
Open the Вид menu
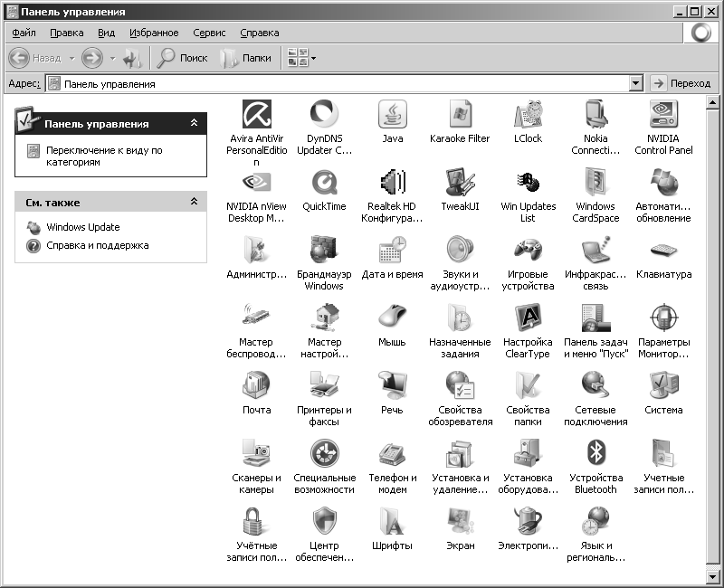coord(106,33)
